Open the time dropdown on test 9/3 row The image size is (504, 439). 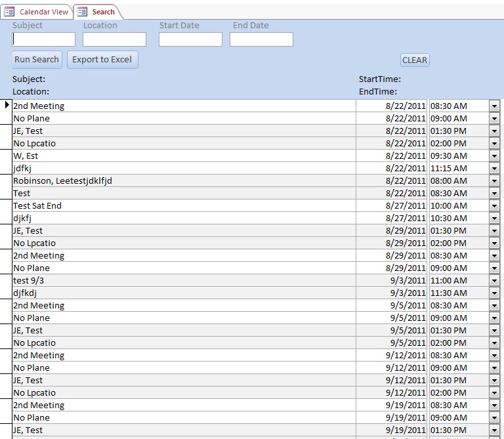[x=494, y=280]
